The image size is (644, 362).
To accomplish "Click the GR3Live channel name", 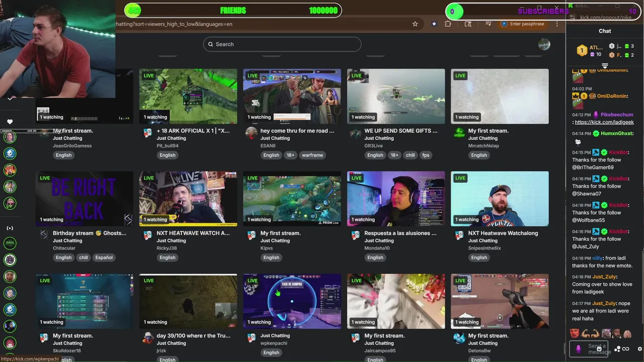I will pos(373,146).
